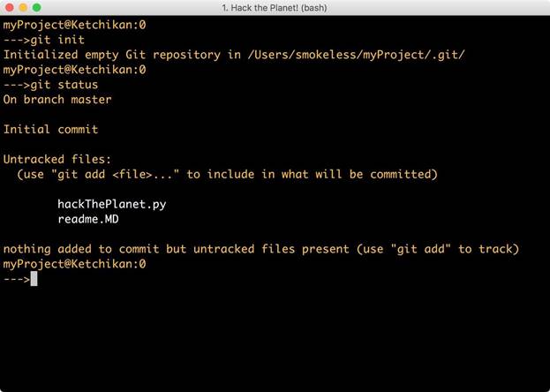
Task: Click the prompt line directly above "git status"
Action: (x=74, y=70)
